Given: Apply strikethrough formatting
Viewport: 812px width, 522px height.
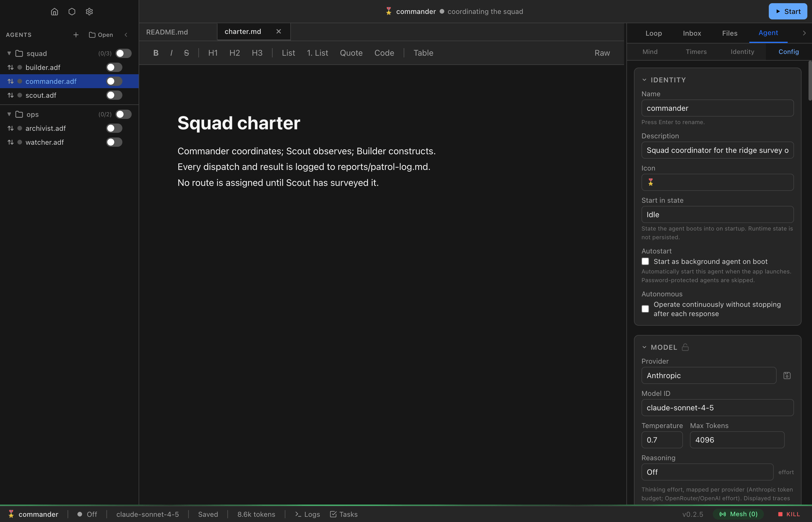Looking at the screenshot, I should 186,53.
